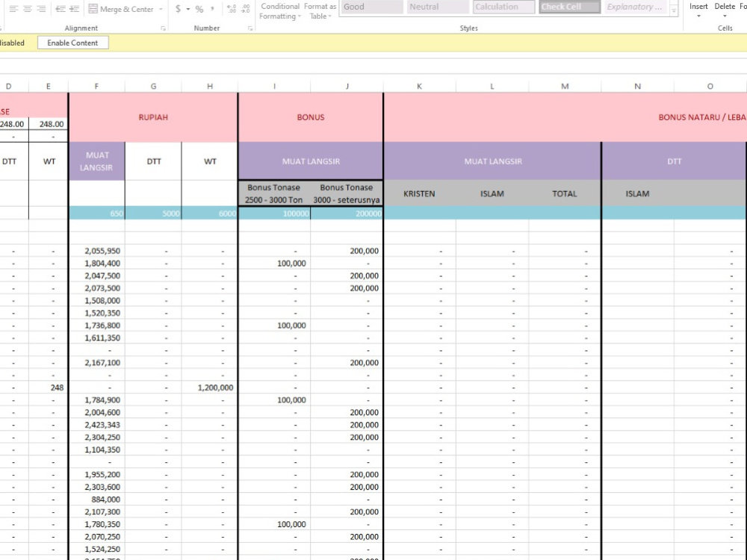
Task: Click purple MUAT LANGSIR cell in column F
Action: [x=96, y=161]
